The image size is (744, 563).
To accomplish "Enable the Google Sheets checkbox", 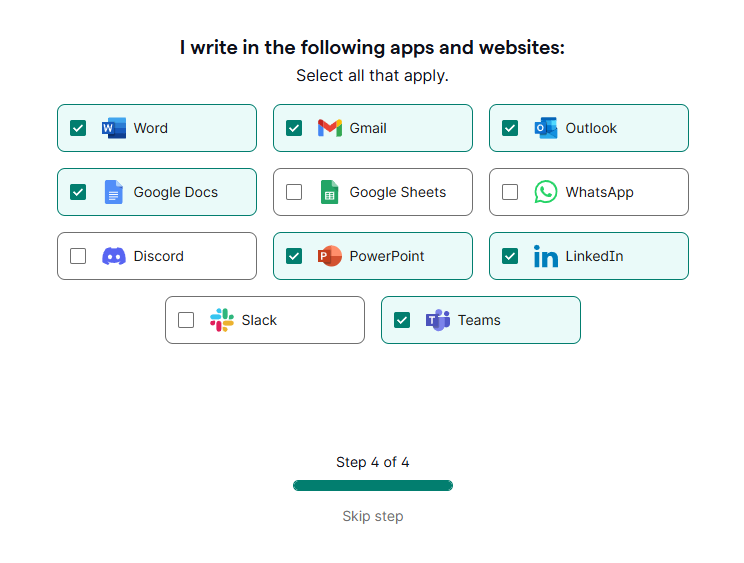I will tap(294, 192).
